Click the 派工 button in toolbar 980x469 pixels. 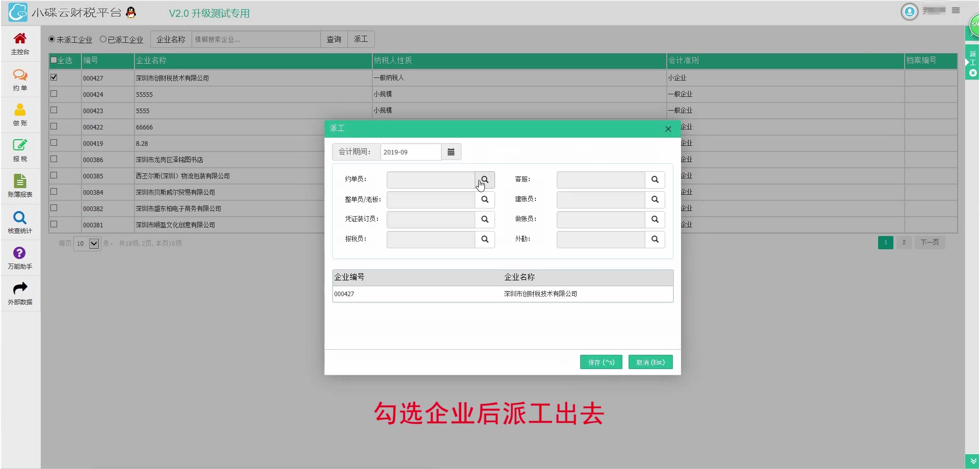361,39
